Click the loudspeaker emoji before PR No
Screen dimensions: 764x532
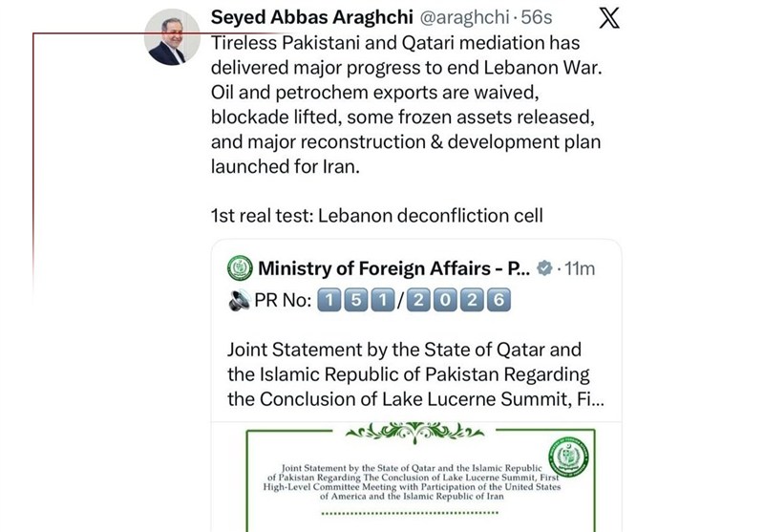(240, 300)
